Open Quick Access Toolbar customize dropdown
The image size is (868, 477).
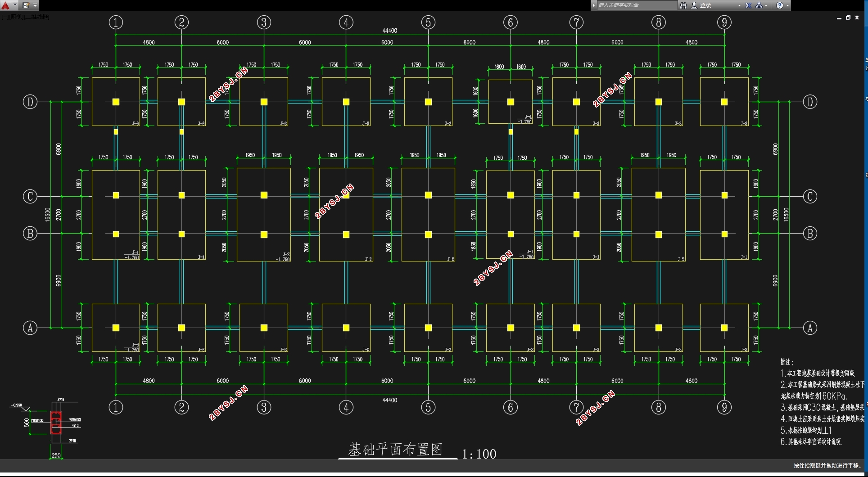click(35, 5)
